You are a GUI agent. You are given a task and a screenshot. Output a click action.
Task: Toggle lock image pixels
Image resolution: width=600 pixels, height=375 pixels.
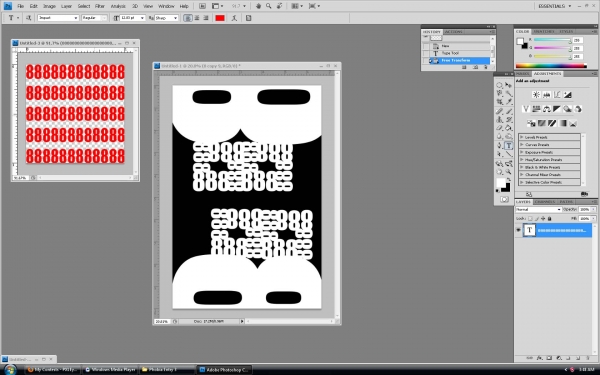pyautogui.click(x=536, y=218)
